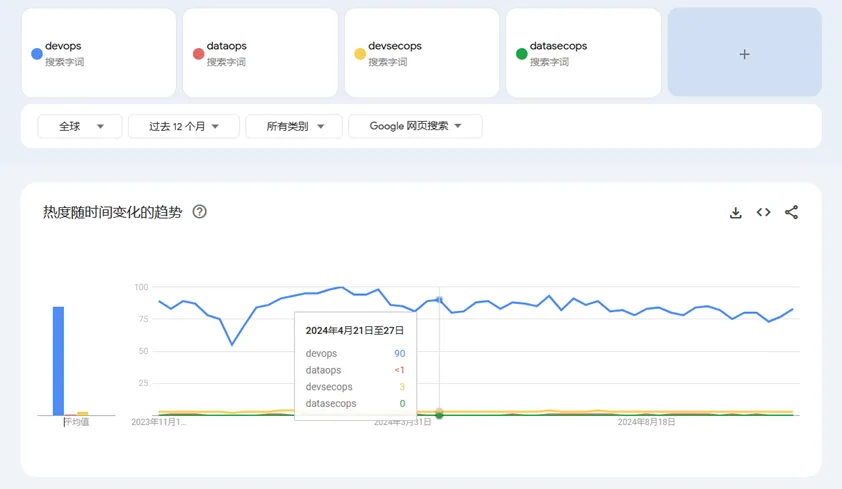Expand the 全球 region dropdown
This screenshot has width=842, height=489.
[80, 126]
